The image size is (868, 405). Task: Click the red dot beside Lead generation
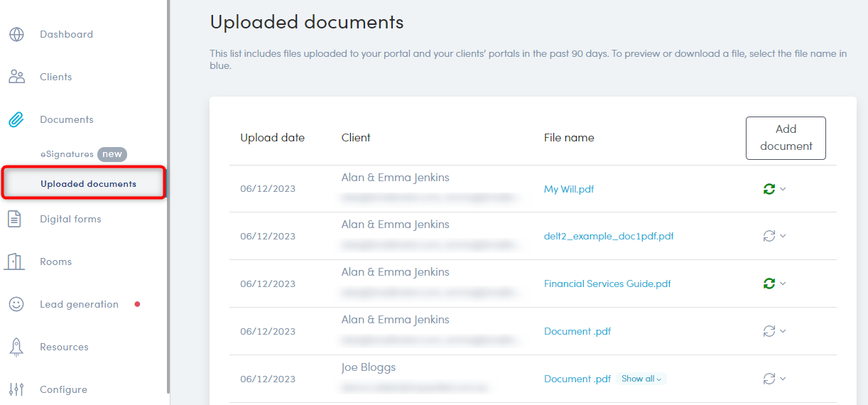pyautogui.click(x=137, y=304)
